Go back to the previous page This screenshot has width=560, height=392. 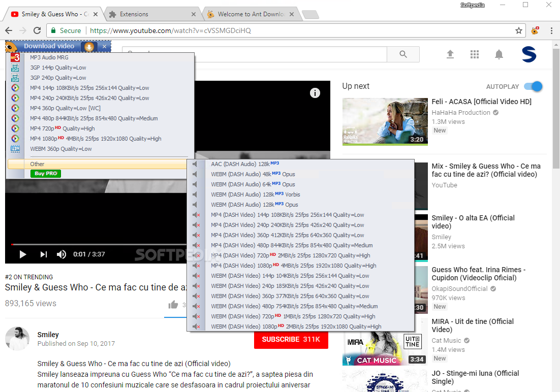(9, 30)
